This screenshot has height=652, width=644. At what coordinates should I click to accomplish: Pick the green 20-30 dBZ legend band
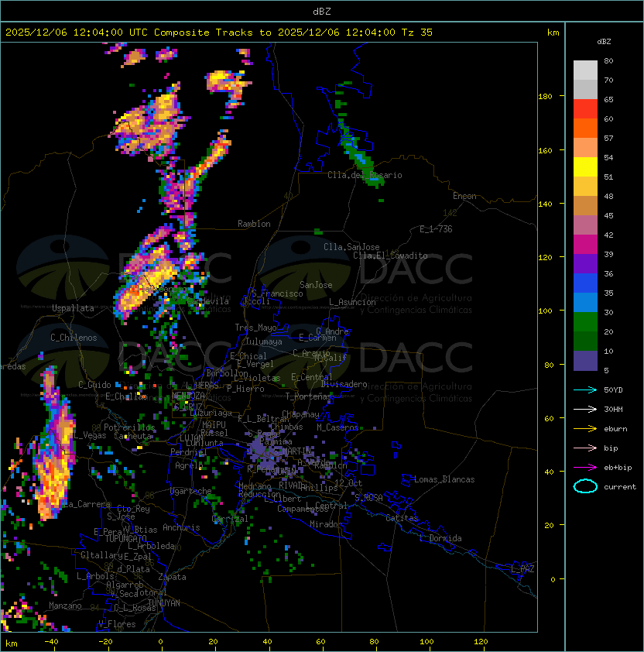[585, 322]
